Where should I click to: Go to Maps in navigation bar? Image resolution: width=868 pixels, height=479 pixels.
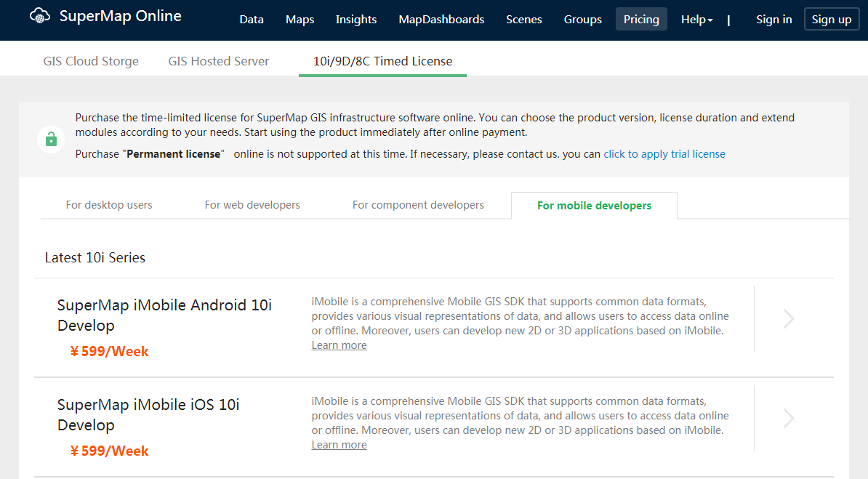coord(300,20)
